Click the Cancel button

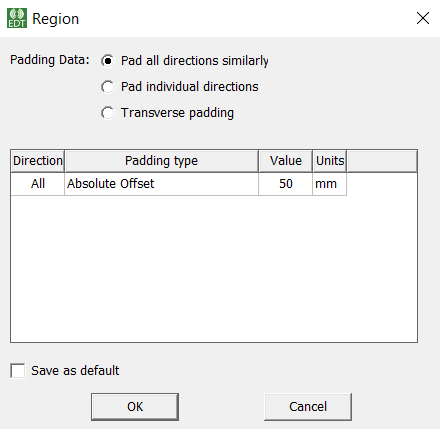tap(308, 407)
